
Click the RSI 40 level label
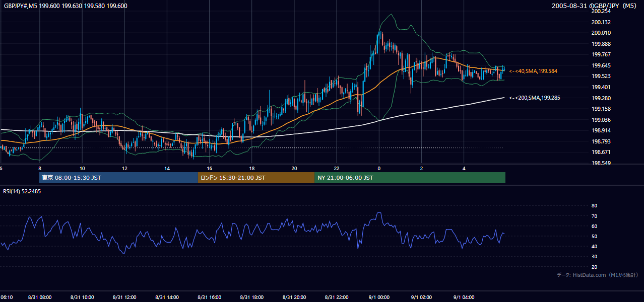point(594,246)
